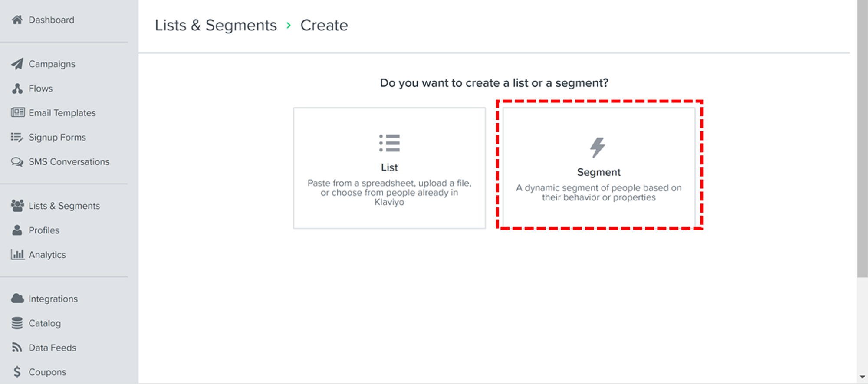Viewport: 868px width, 384px height.
Task: Click the Signup Forms icon
Action: 17,138
